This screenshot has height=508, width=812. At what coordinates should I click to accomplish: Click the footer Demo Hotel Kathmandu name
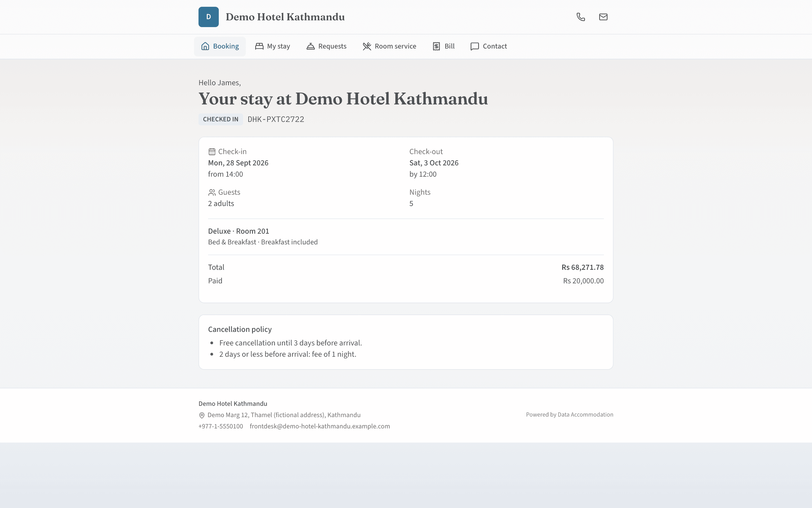click(x=233, y=404)
